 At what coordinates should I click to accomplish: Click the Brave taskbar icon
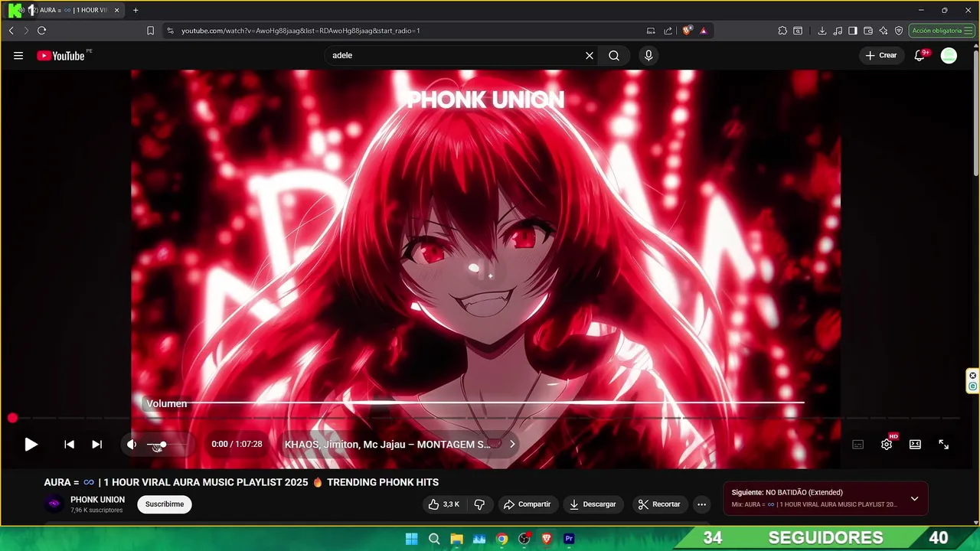click(x=547, y=539)
